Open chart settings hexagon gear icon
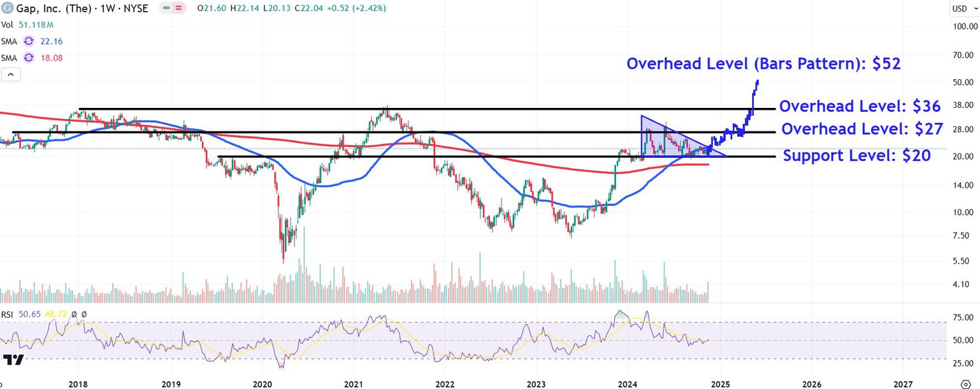The image size is (980, 389). point(966,383)
